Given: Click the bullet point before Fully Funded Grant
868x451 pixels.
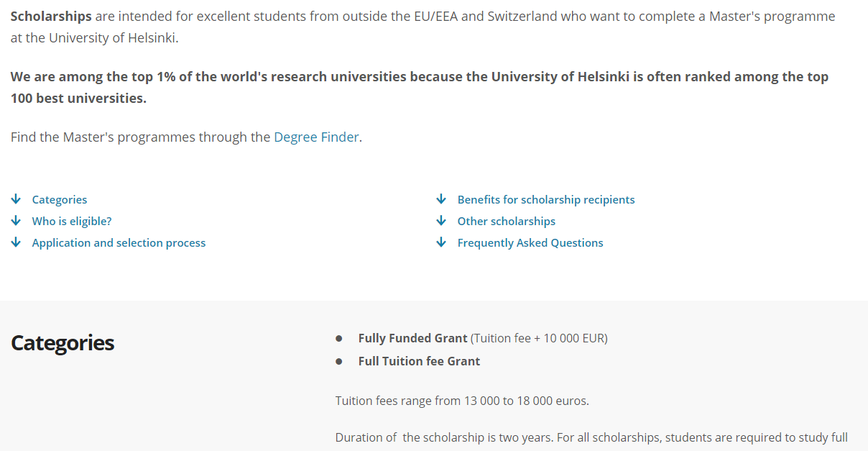Looking at the screenshot, I should click(x=339, y=338).
